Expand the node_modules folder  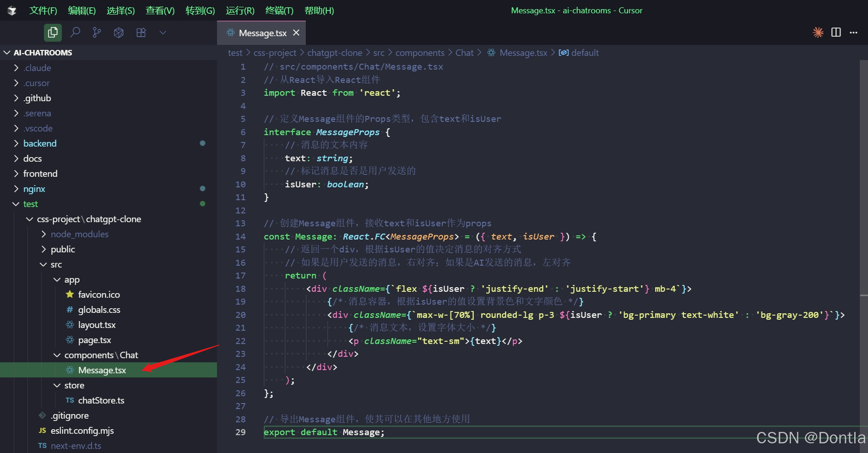[x=108, y=234]
